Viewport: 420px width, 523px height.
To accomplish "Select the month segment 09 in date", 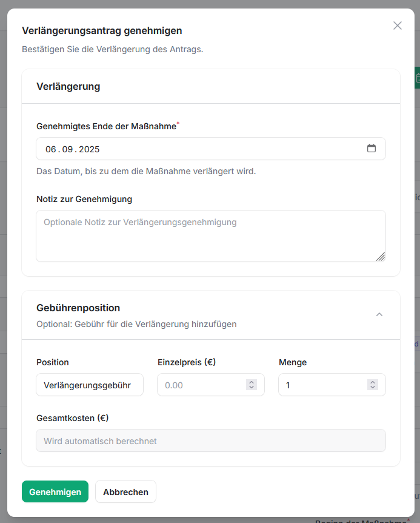I will point(67,149).
